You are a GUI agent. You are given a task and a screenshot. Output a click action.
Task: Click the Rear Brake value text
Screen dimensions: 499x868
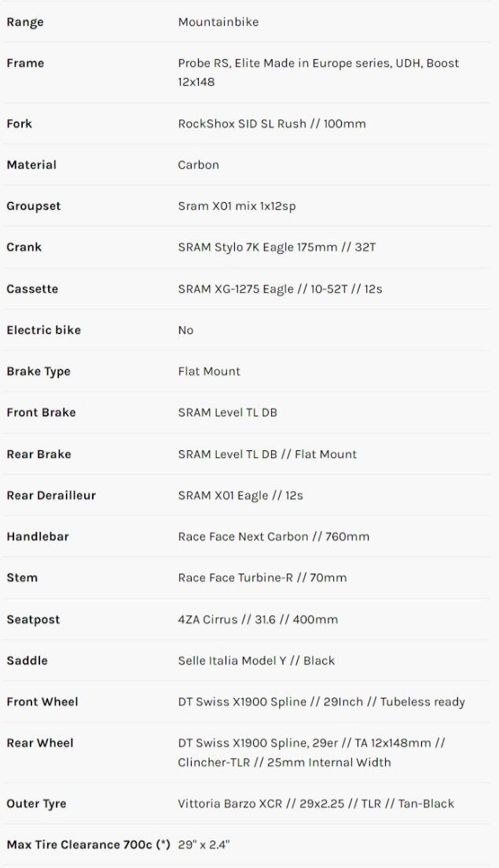(x=267, y=454)
